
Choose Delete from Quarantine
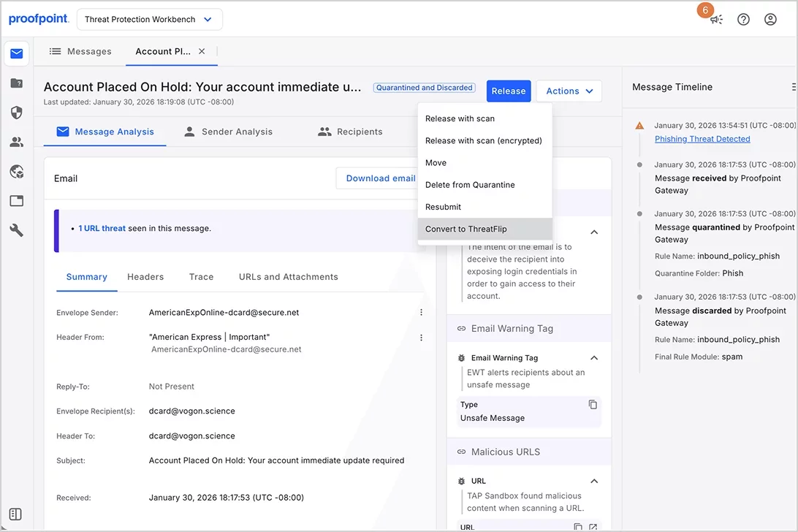[485, 185]
